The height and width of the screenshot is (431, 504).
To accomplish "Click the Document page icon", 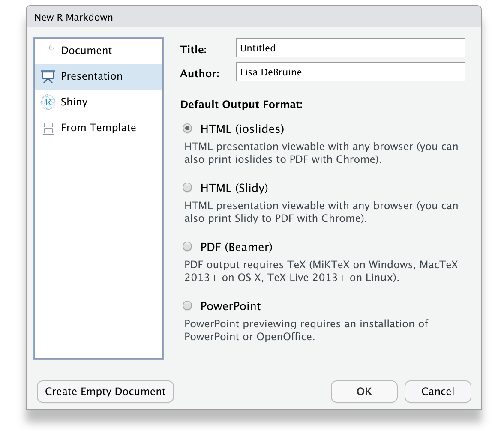I will click(x=48, y=51).
